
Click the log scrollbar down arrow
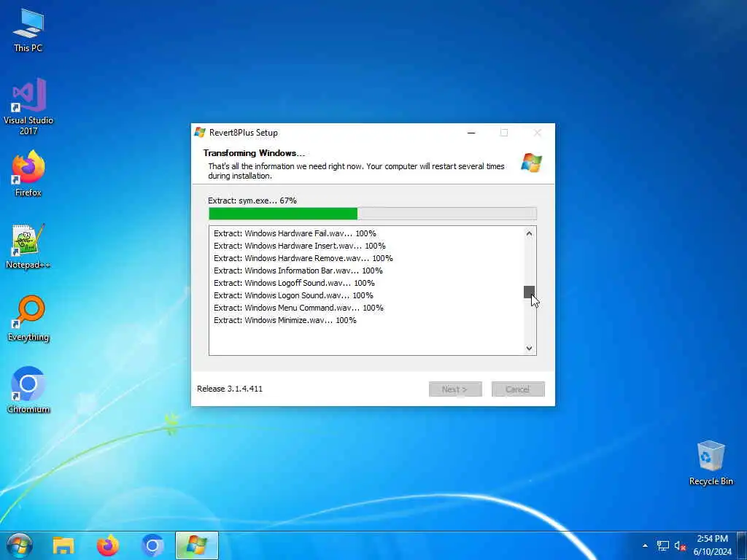pos(530,348)
